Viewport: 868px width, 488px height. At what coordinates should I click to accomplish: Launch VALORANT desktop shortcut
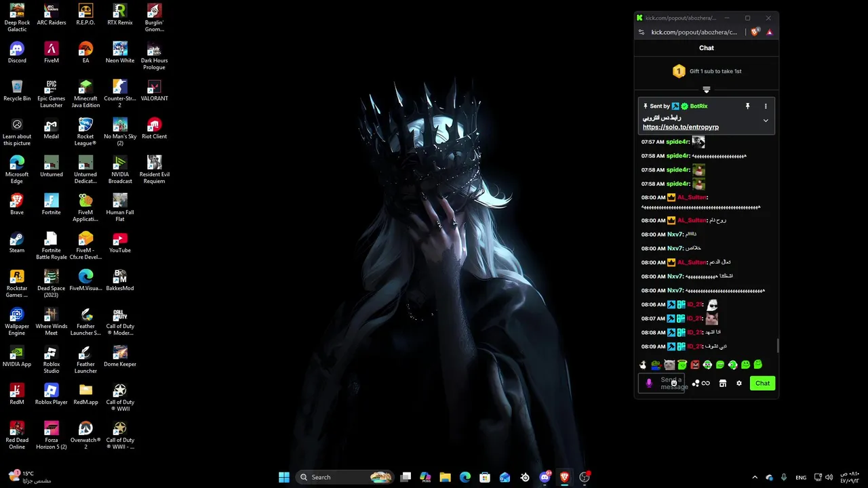(154, 90)
